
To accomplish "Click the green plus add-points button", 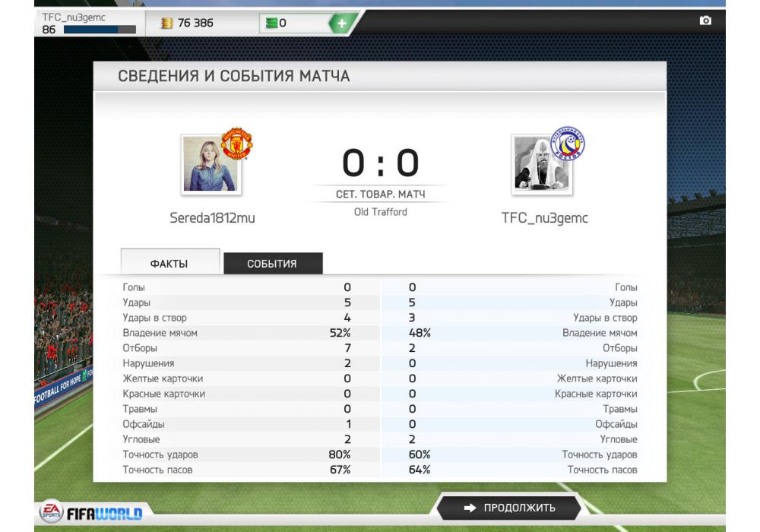I will pos(342,23).
